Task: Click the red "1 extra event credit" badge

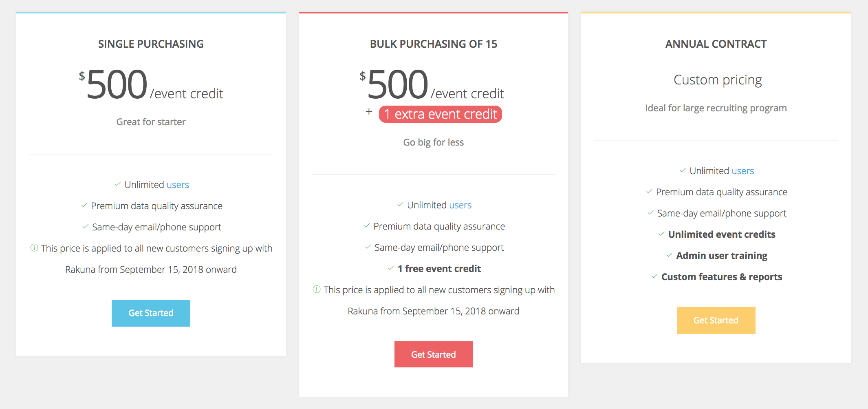Action: 440,114
